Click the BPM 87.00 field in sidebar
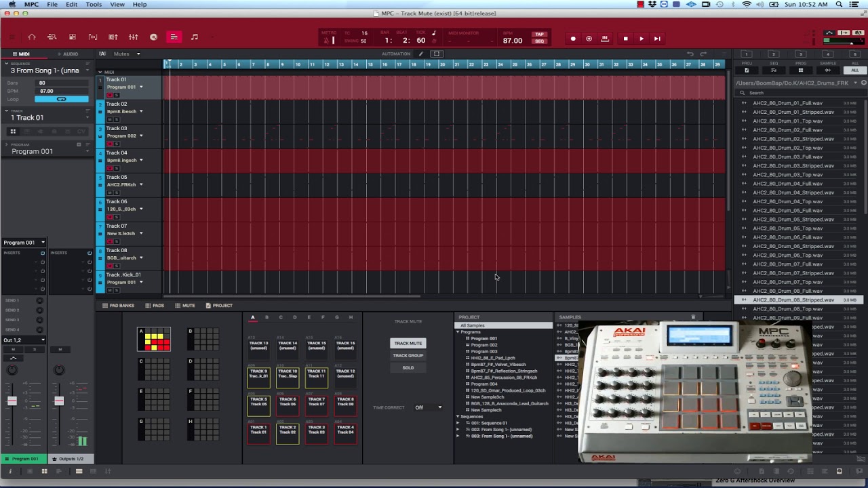This screenshot has width=868, height=488. (x=62, y=91)
